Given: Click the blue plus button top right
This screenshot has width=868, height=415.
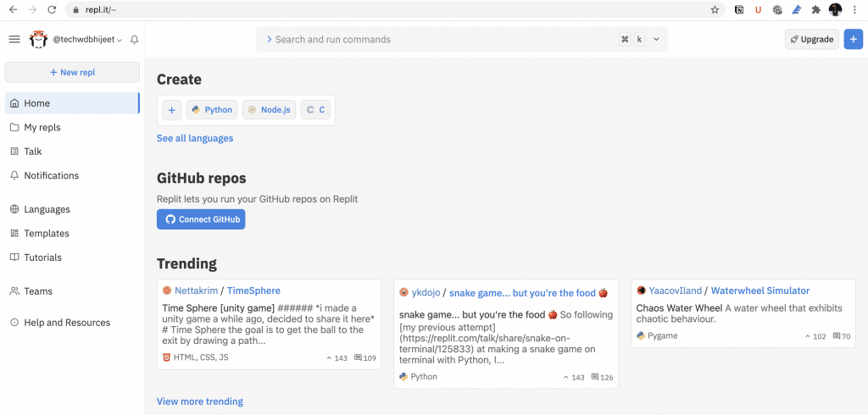Looking at the screenshot, I should [853, 39].
